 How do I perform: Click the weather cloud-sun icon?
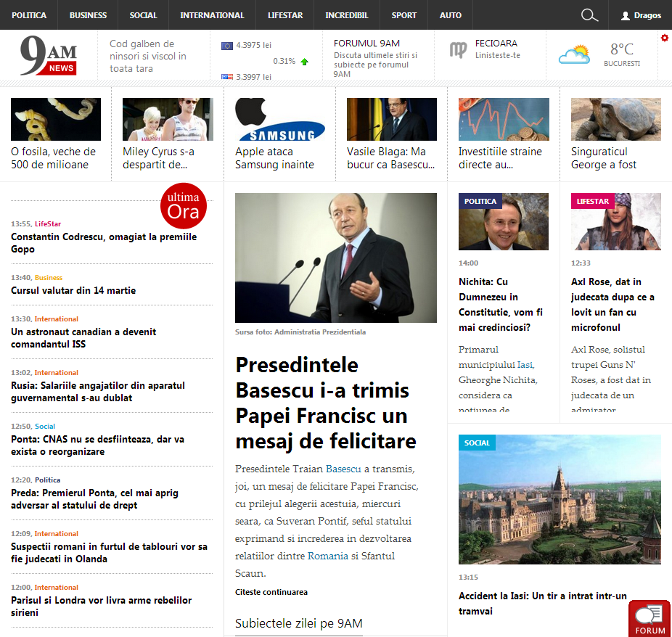pos(574,54)
